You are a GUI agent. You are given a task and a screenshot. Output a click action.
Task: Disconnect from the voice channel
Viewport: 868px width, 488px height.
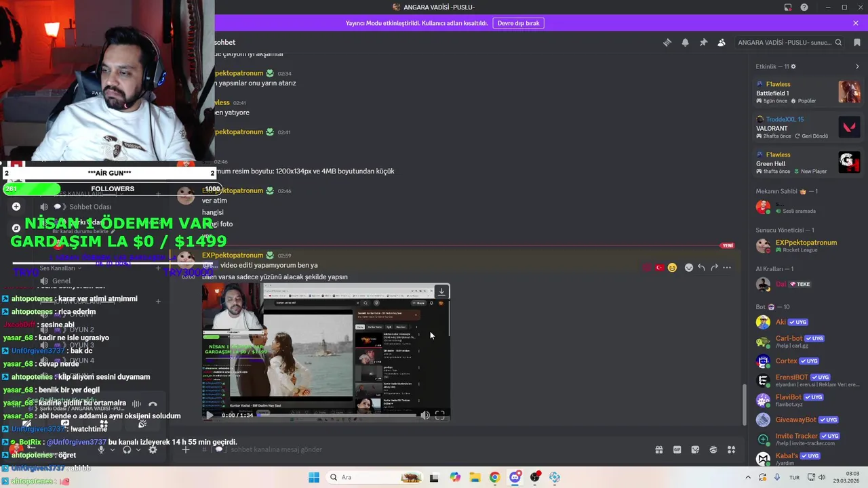coord(153,405)
